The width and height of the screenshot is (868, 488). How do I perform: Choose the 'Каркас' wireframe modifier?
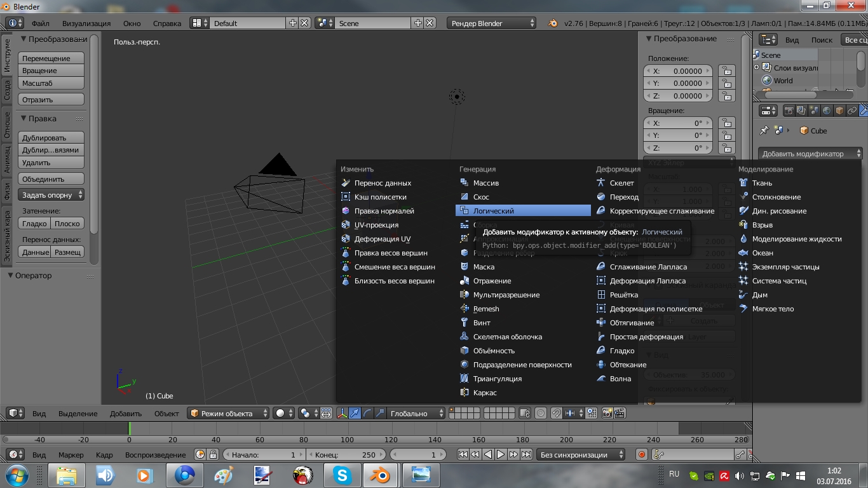pos(523,393)
